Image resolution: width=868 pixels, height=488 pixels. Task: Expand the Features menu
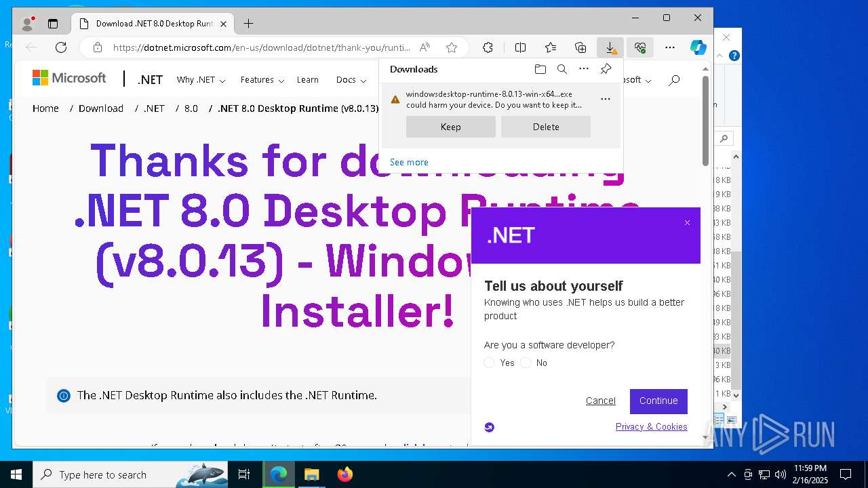tap(262, 80)
